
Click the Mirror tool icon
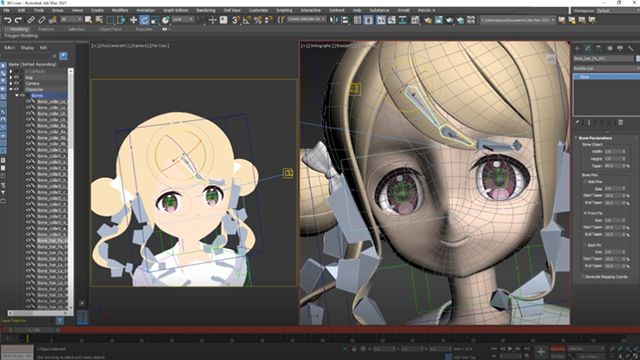pos(334,20)
